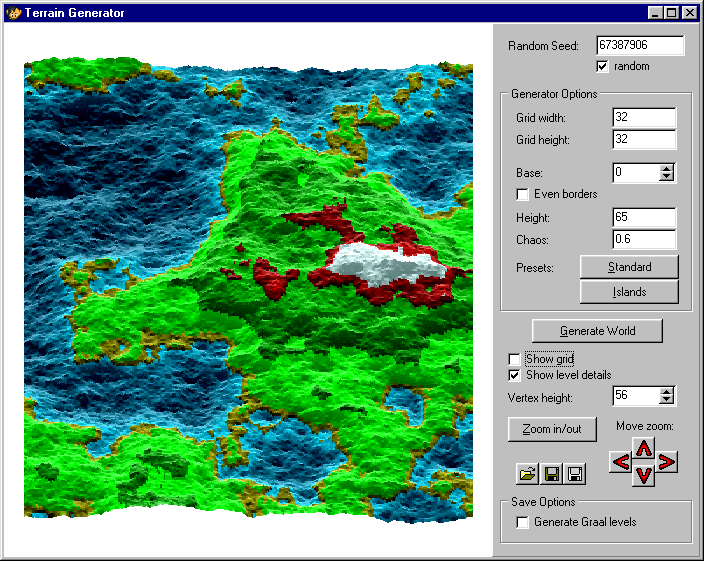Uncheck the random seed checkbox

pos(602,67)
